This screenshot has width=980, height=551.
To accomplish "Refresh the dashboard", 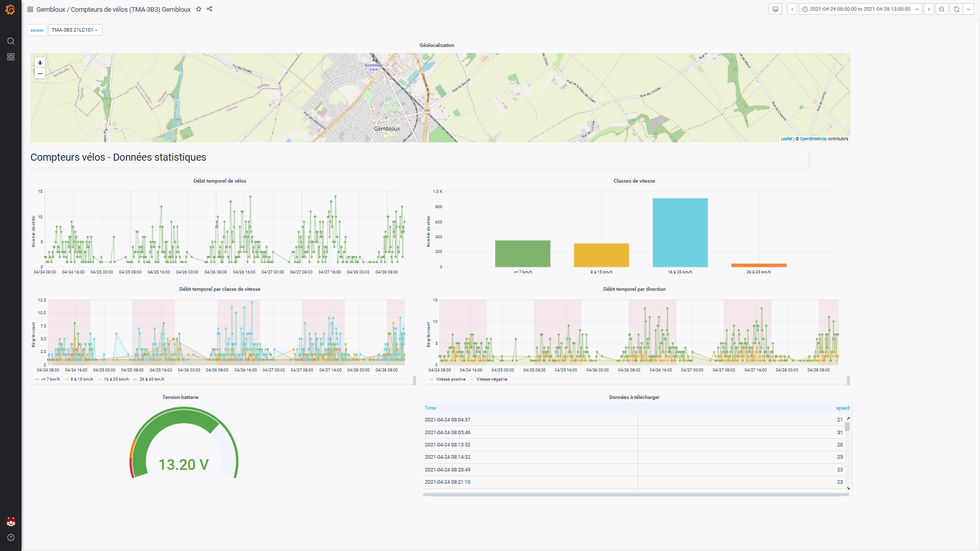I will coord(957,9).
